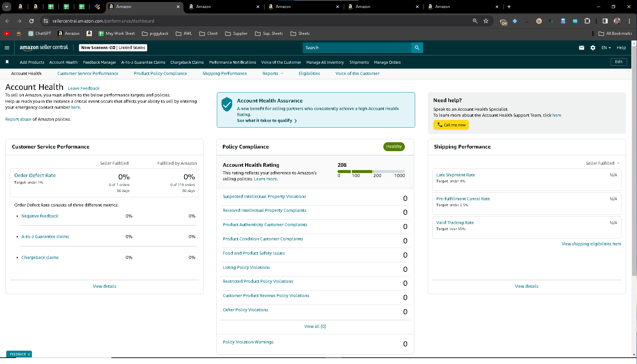Open Chrome's three-dot menu
The width and height of the screenshot is (637, 364).
click(x=629, y=21)
